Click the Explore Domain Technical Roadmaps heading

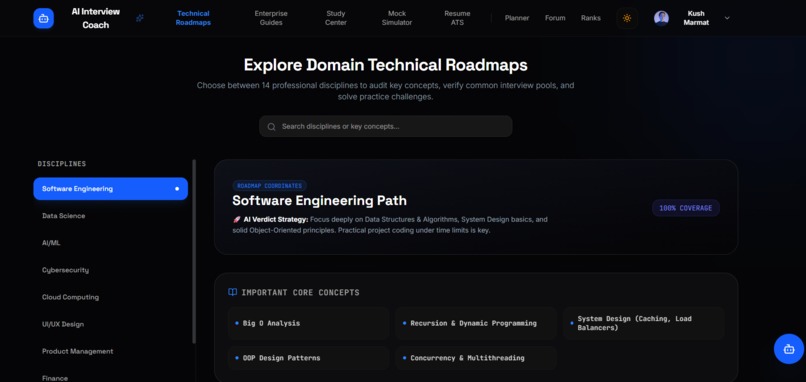click(386, 65)
